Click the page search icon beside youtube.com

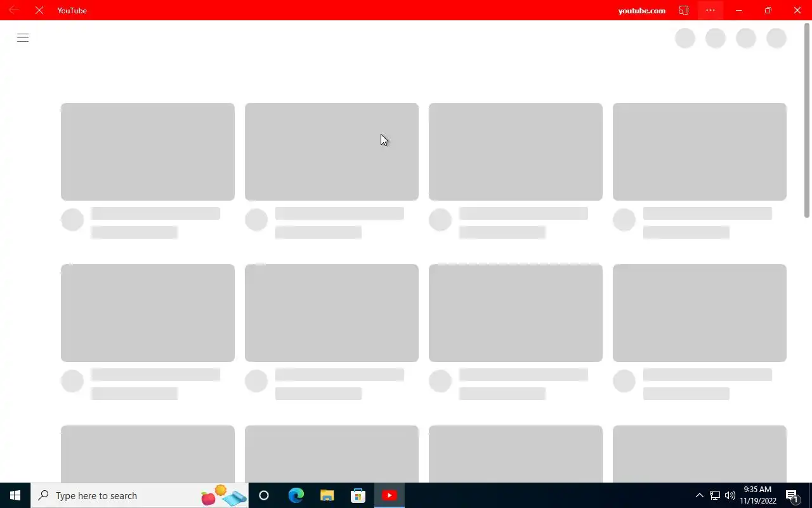pyautogui.click(x=683, y=10)
